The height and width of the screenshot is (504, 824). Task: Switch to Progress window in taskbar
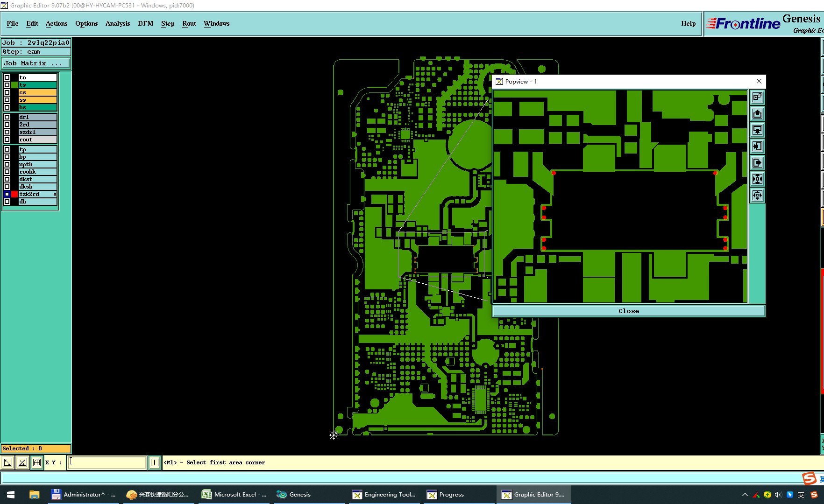460,495
